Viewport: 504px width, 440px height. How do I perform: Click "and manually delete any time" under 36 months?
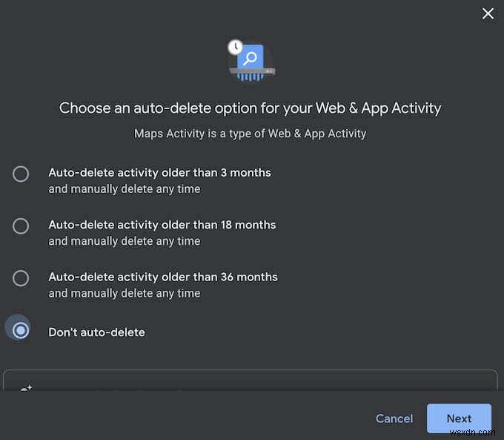click(x=124, y=293)
